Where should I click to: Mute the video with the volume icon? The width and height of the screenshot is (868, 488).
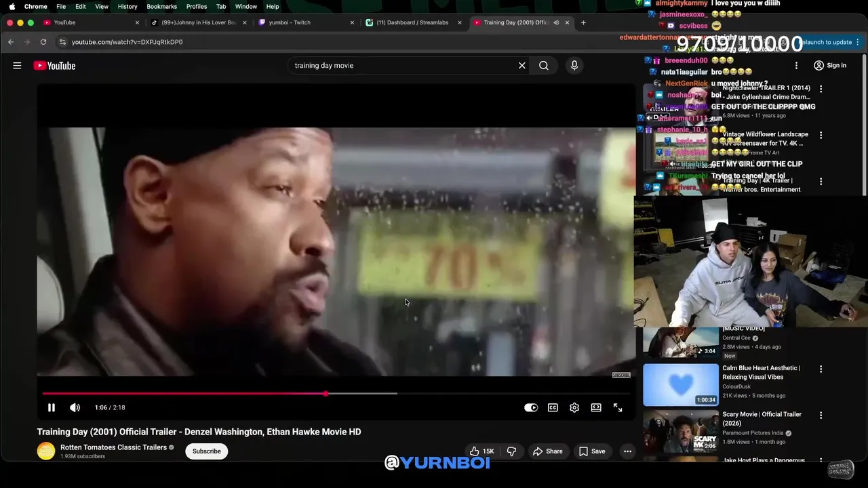pyautogui.click(x=75, y=407)
